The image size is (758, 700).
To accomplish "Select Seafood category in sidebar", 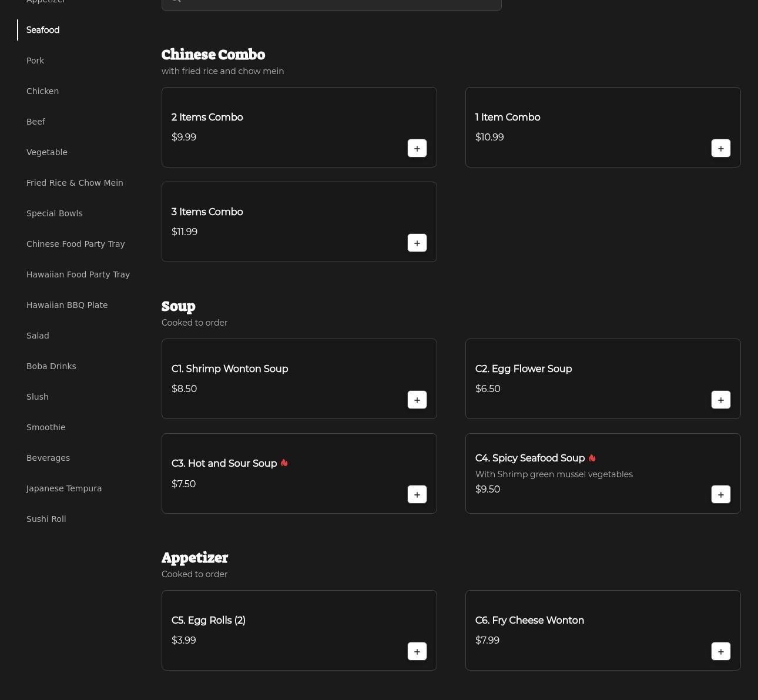I will (43, 30).
